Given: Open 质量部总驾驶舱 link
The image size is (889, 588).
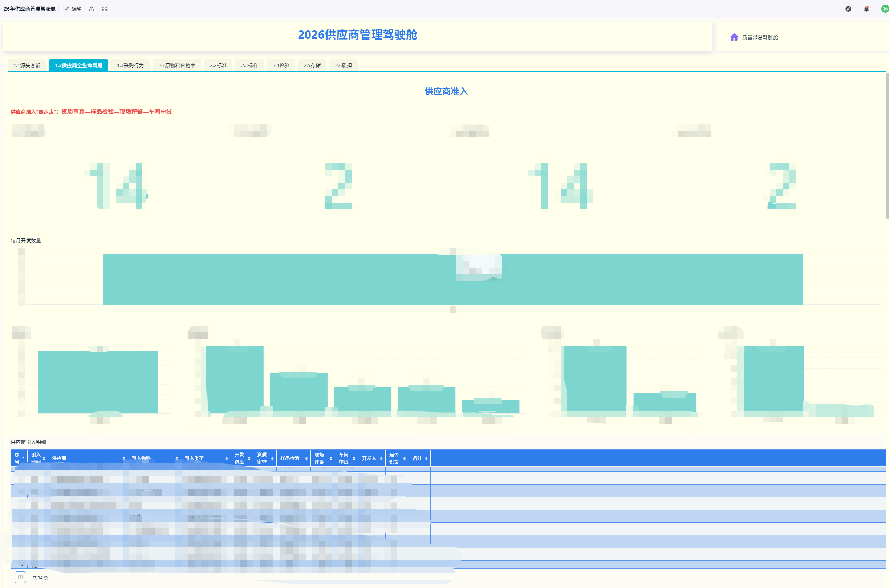Looking at the screenshot, I should tap(760, 37).
